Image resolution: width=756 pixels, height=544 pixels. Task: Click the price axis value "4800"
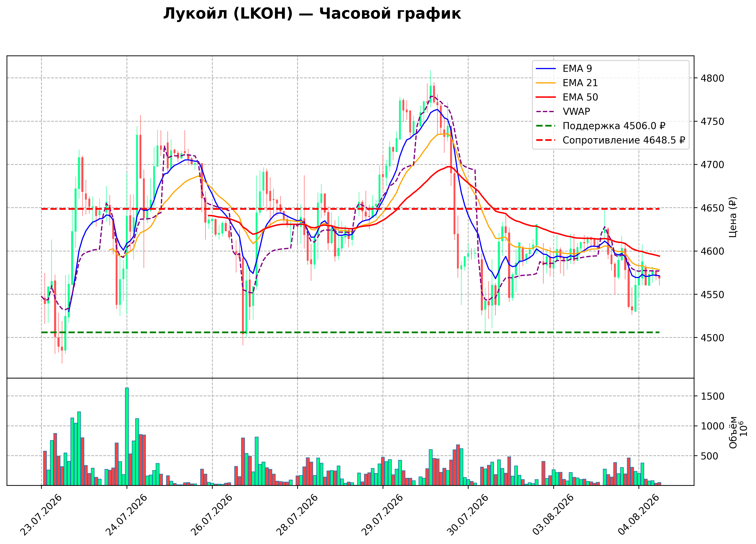[x=712, y=78]
